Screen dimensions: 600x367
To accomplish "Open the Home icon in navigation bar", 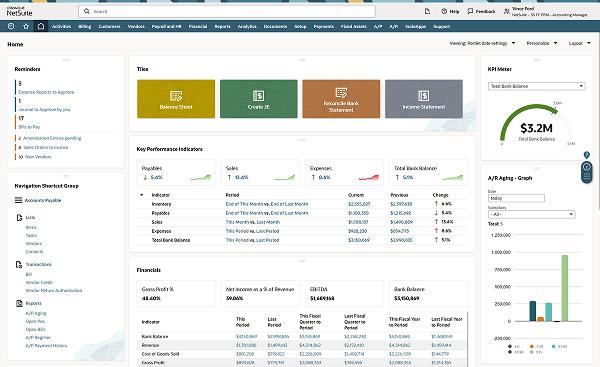I will click(x=41, y=26).
